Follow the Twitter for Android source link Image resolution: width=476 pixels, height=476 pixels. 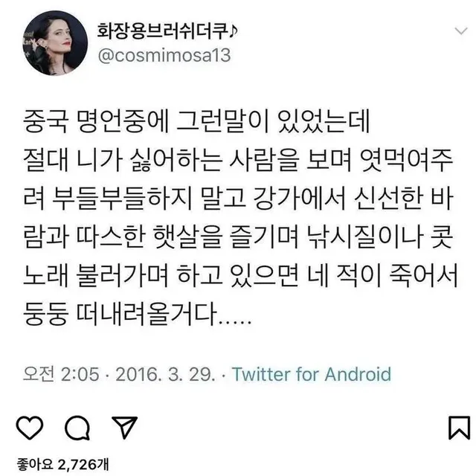[312, 374]
